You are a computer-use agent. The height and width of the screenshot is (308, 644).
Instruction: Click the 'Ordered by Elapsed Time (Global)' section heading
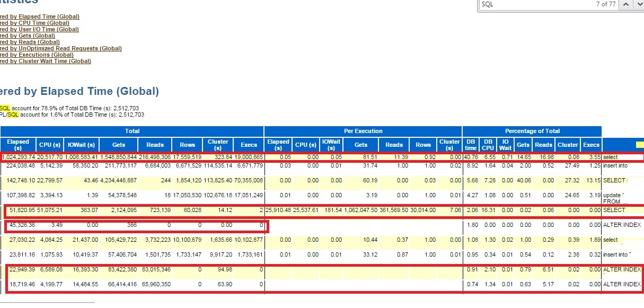(80, 91)
